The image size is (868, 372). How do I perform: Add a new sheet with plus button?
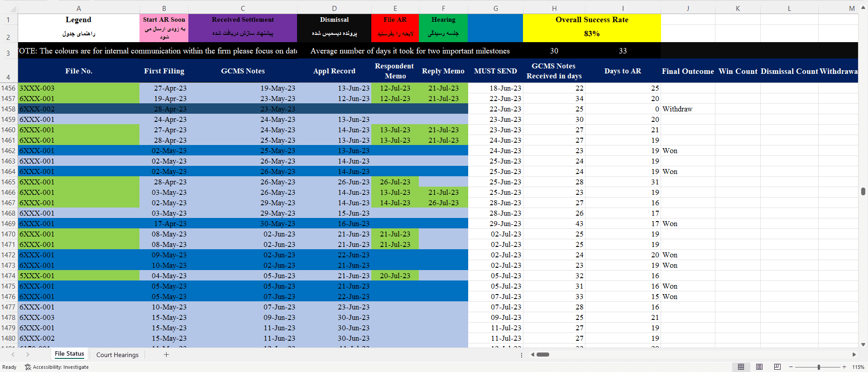click(x=166, y=355)
